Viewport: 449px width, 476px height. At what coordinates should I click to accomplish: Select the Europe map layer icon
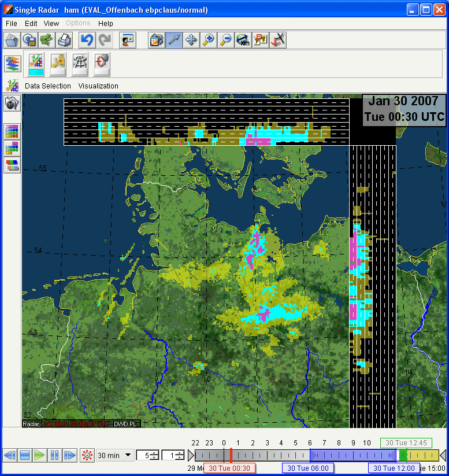(58, 61)
